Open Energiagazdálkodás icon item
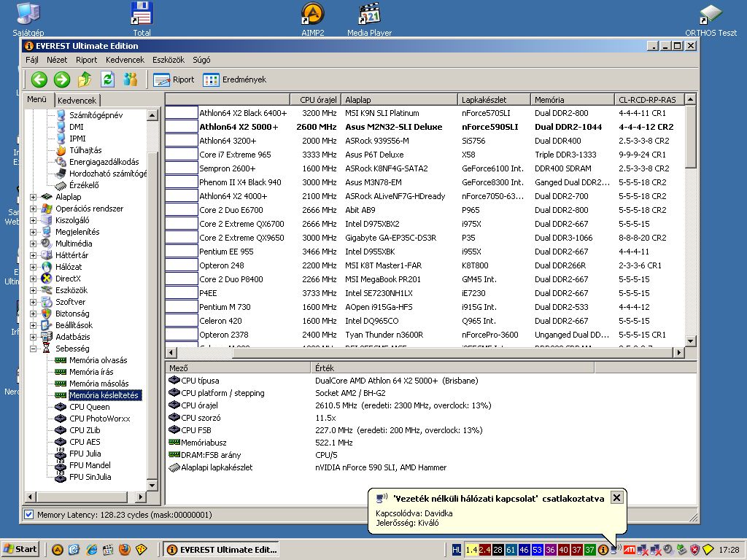Viewport: 747px width, 560px height. (x=61, y=162)
